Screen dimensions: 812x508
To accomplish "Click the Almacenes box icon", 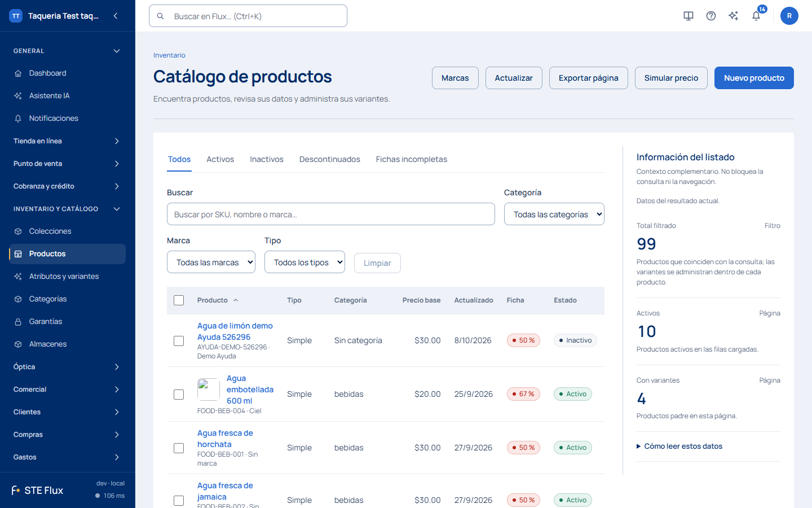I will coord(18,344).
